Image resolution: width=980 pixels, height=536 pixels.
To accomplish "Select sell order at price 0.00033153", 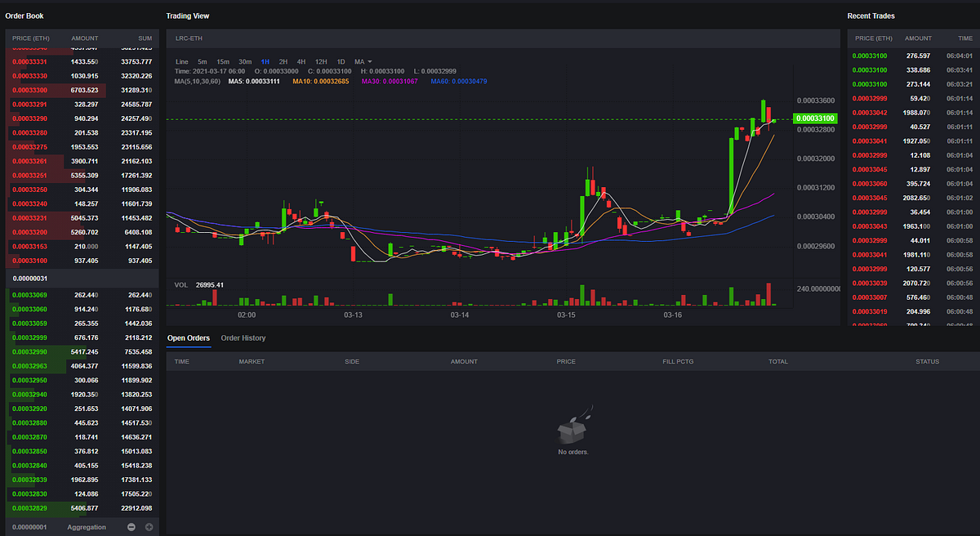I will [82, 246].
